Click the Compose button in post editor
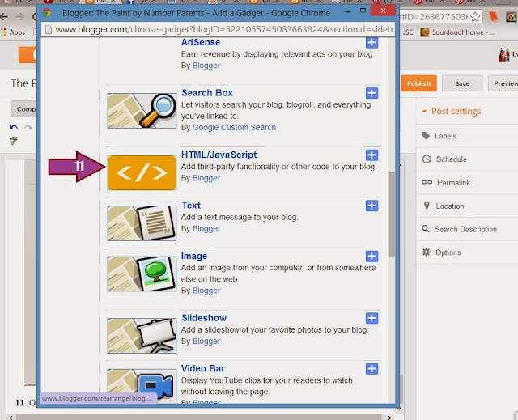518x420 pixels. click(23, 109)
